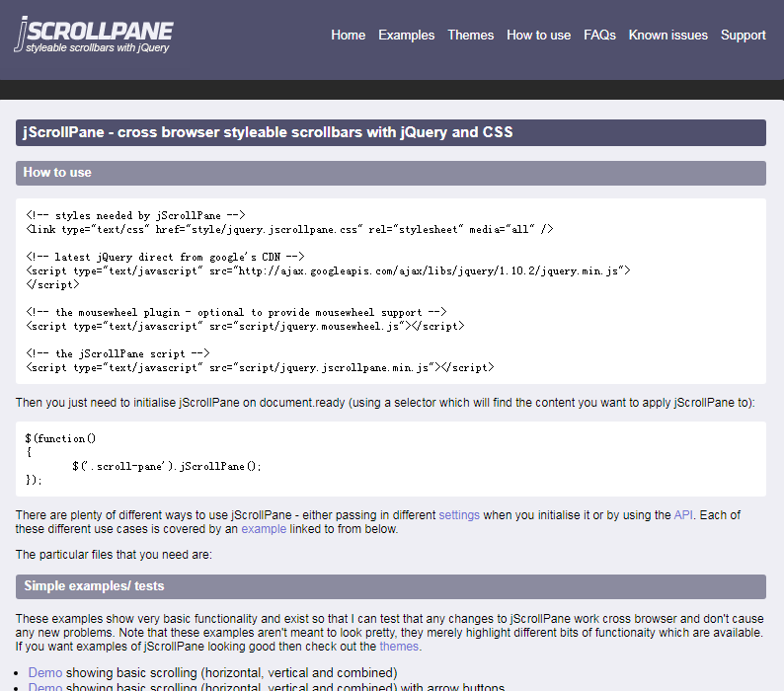784x691 pixels.
Task: Open the API link
Action: point(683,515)
